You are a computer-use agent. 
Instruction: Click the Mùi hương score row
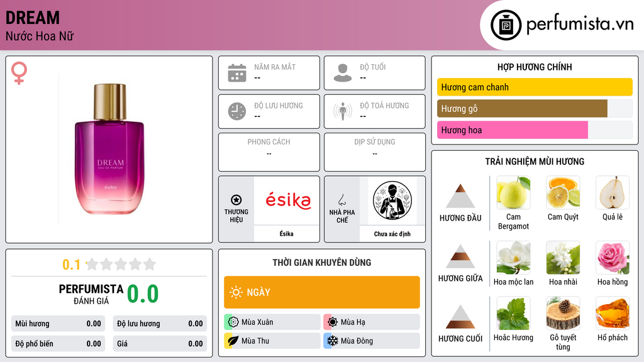point(58,324)
